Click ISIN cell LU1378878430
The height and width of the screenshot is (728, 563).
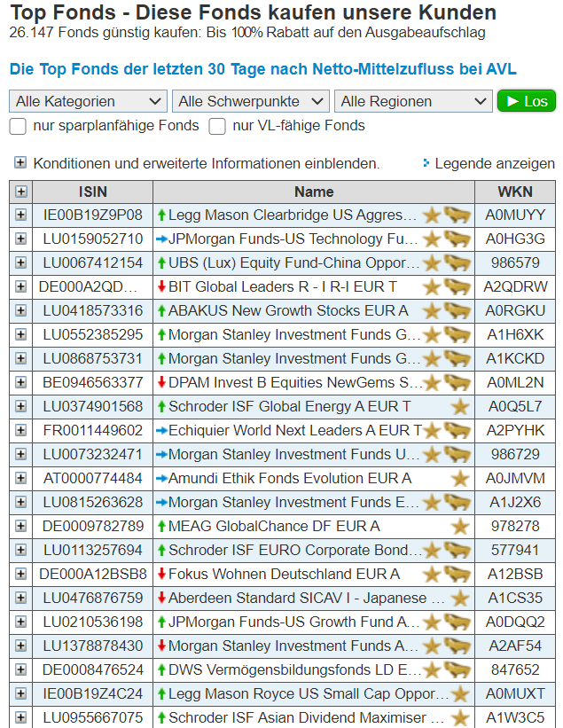point(93,646)
